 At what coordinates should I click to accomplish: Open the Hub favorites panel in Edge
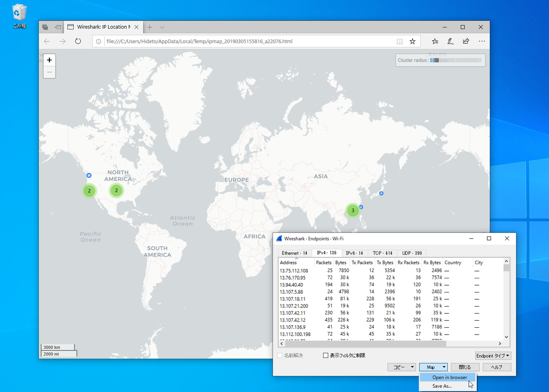pos(434,41)
